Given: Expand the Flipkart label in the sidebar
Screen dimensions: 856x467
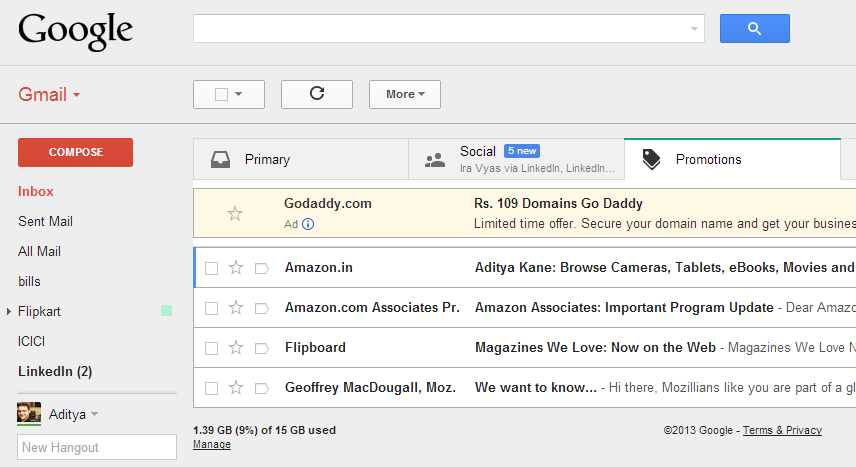Looking at the screenshot, I should point(9,311).
